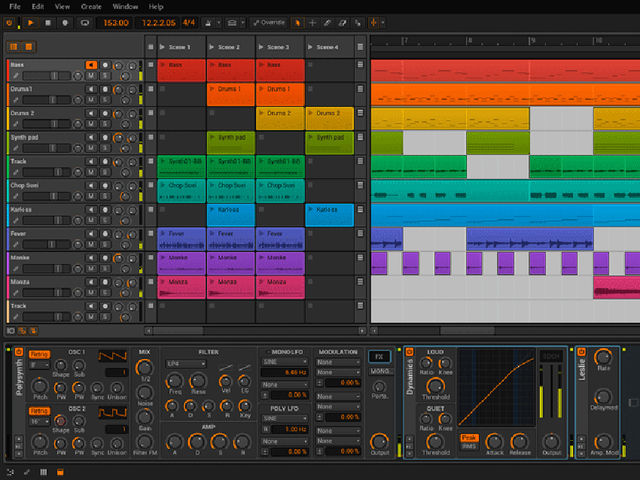The image size is (640, 480).
Task: Open the LP4 filter type dropdown
Action: pos(185,363)
